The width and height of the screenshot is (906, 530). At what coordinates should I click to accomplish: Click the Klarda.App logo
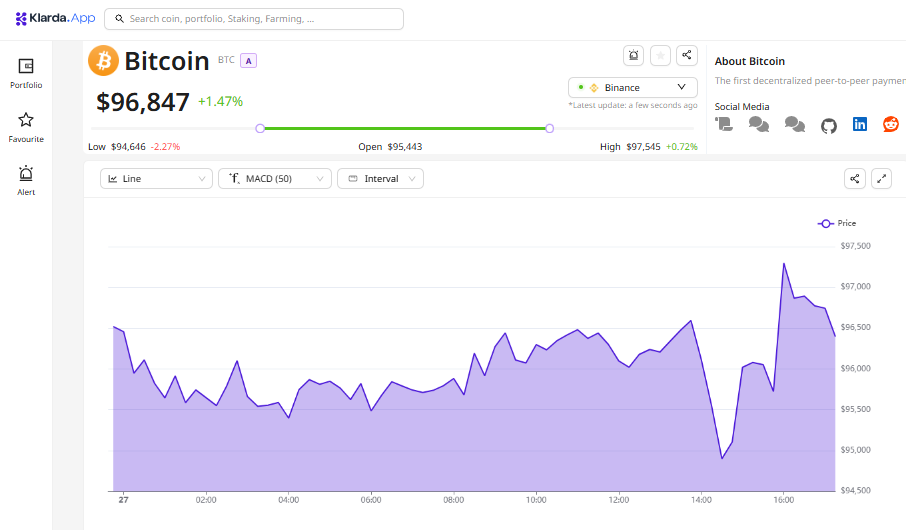[x=55, y=18]
